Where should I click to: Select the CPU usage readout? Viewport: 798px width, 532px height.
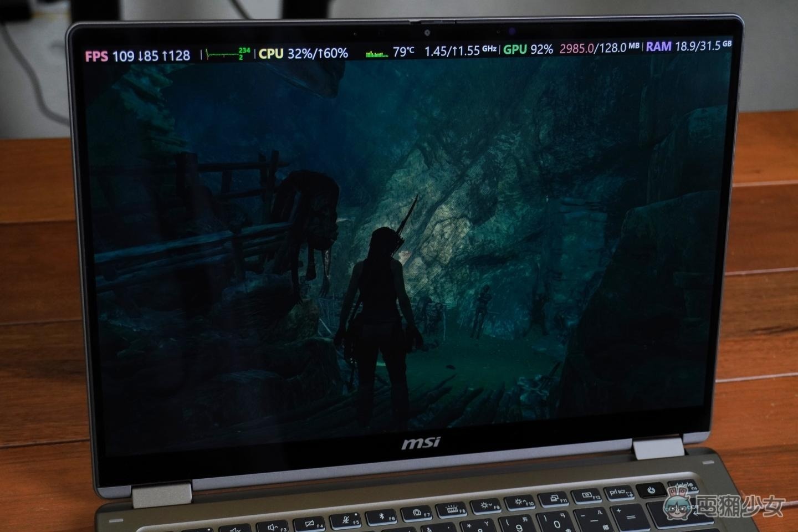coord(303,53)
